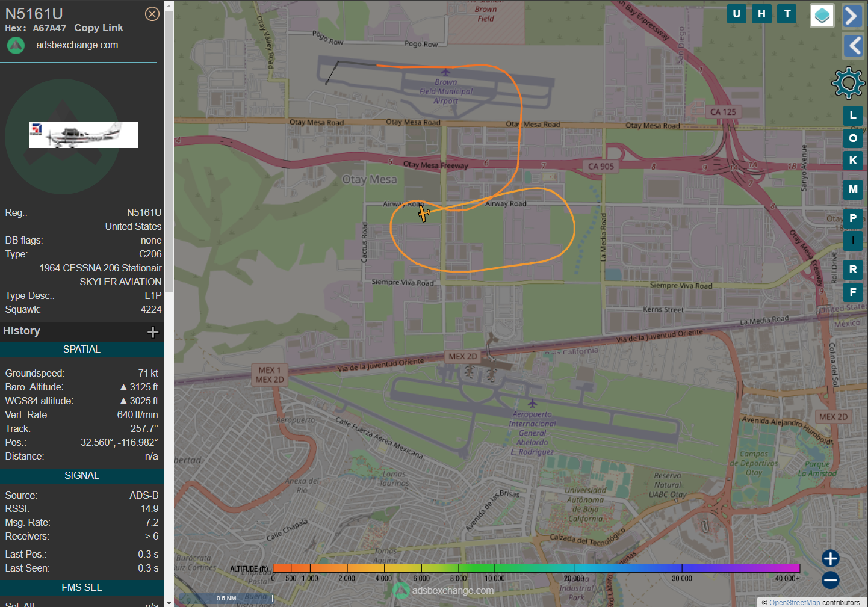Click the adsbexchange.com site name text

click(x=77, y=45)
